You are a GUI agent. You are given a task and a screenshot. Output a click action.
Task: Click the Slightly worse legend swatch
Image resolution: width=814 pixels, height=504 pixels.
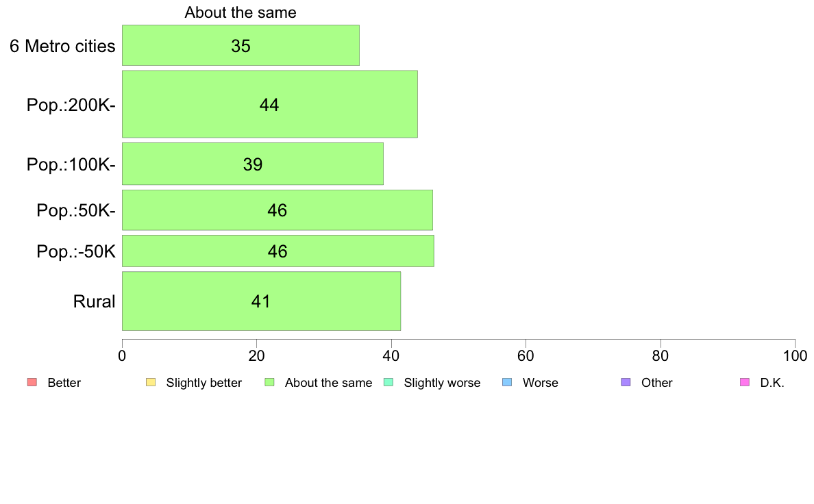[388, 383]
